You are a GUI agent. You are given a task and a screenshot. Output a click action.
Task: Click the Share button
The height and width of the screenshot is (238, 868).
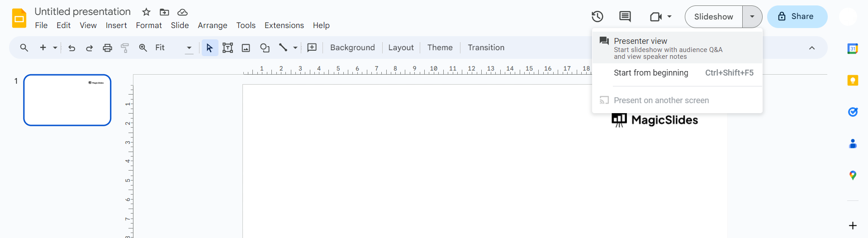[x=797, y=17]
